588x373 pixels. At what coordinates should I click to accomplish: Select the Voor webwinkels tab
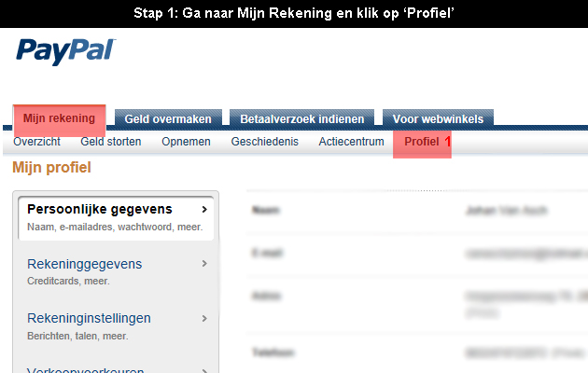[x=438, y=119]
